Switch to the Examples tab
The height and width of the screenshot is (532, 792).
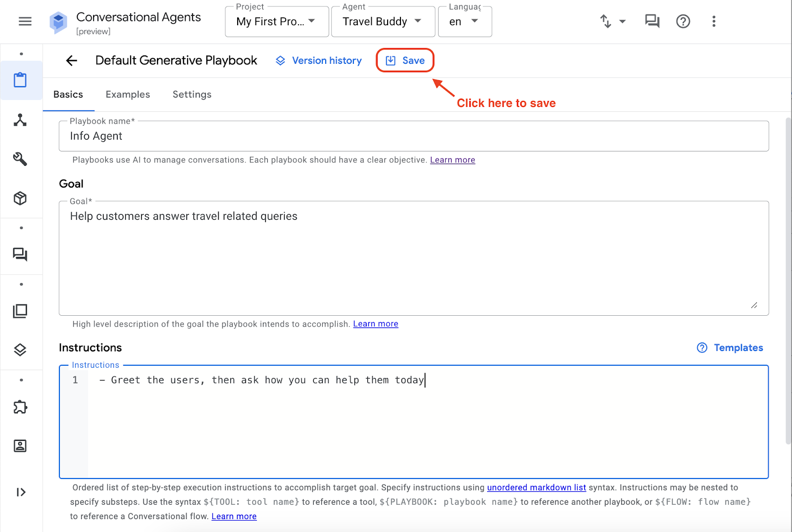127,94
